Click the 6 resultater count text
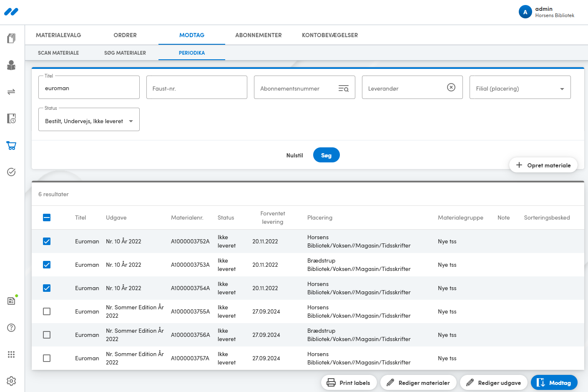 (x=53, y=194)
